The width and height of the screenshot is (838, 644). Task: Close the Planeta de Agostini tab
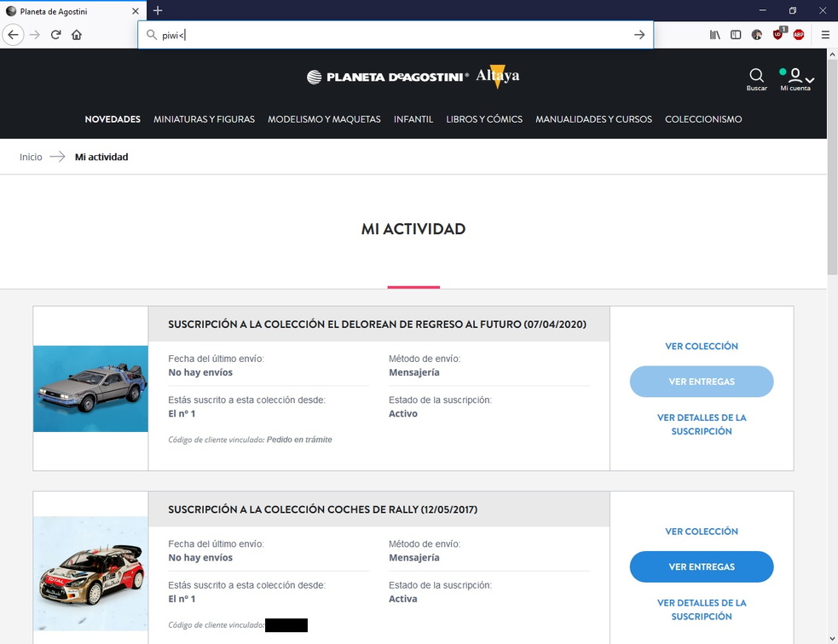136,11
